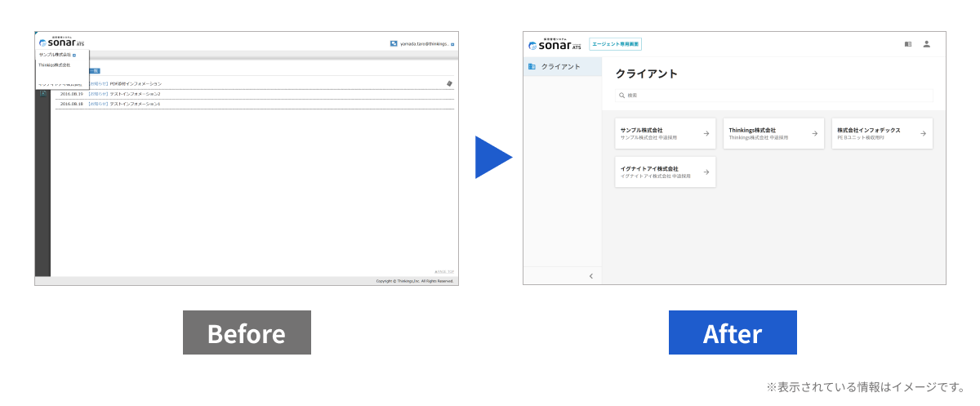Click the mail icon beside yamada.taro address
The height and width of the screenshot is (406, 980).
(394, 44)
